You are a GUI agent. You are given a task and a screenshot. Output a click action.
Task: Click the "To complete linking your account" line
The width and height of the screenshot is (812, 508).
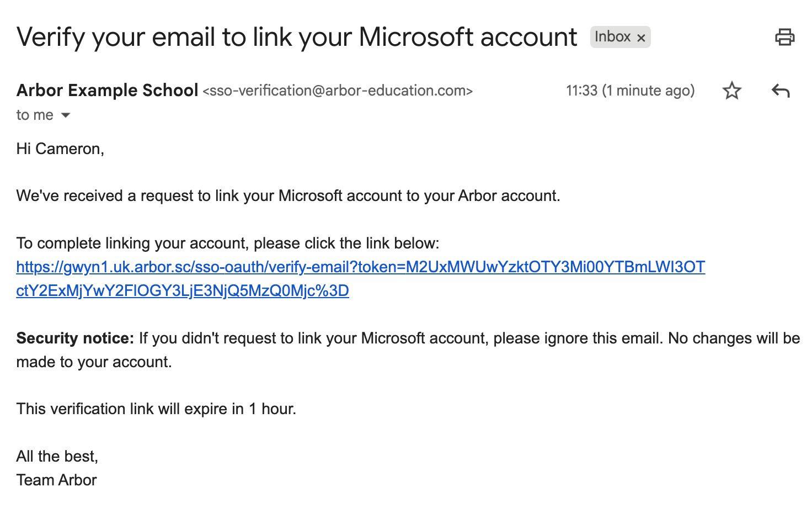(x=227, y=244)
